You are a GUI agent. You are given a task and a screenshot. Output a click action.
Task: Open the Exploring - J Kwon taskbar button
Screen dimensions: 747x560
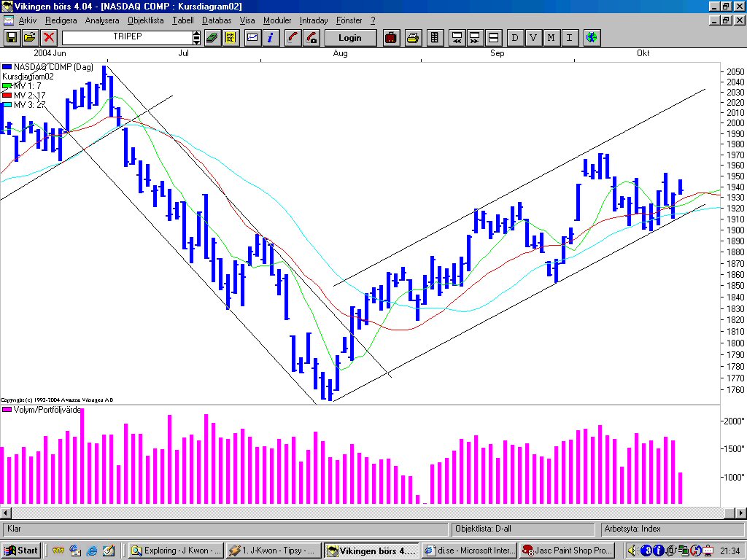176,551
